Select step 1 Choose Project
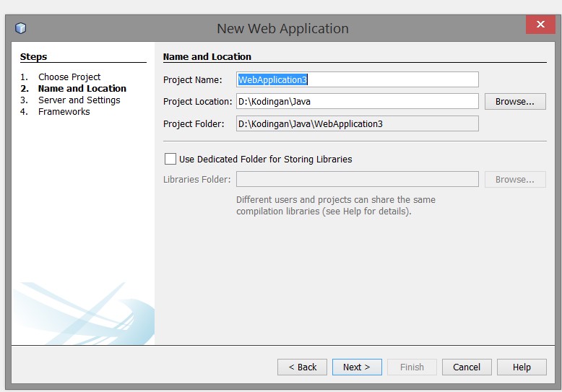This screenshot has width=562, height=392. [69, 77]
